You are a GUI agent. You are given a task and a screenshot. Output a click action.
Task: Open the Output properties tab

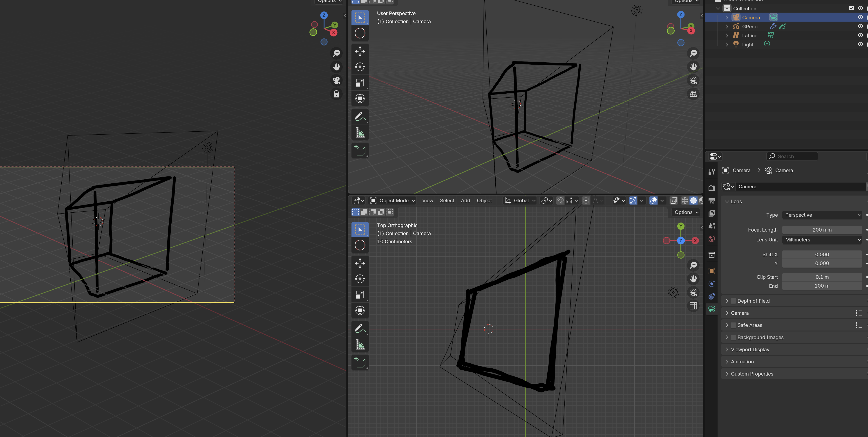click(x=712, y=201)
